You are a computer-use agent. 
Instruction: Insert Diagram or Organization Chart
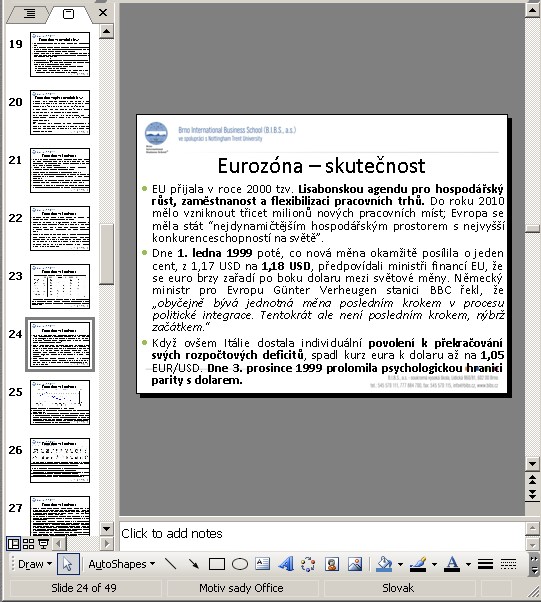point(308,564)
